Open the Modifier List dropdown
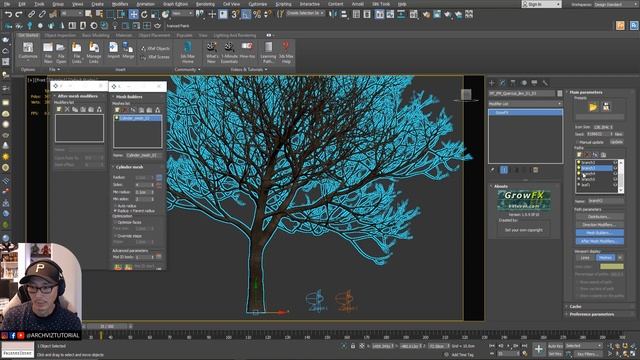This screenshot has height=360, width=640. pyautogui.click(x=525, y=104)
